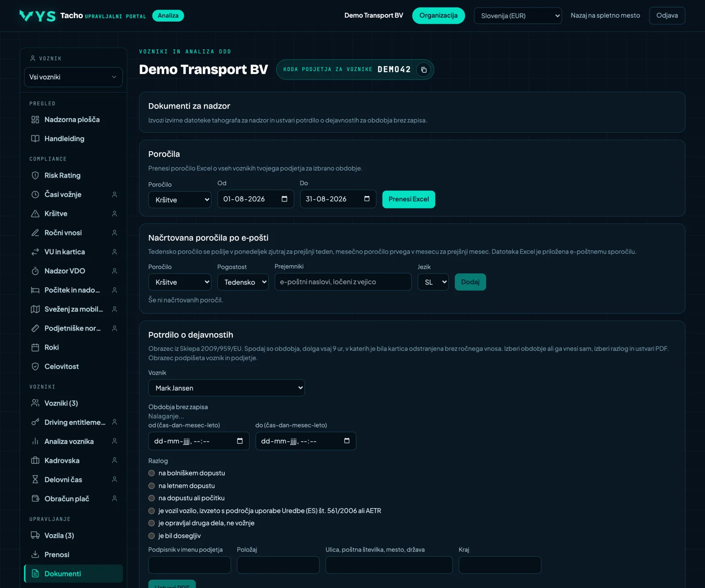Select reason je bil dosegljiv
The image size is (705, 588).
[x=152, y=536]
